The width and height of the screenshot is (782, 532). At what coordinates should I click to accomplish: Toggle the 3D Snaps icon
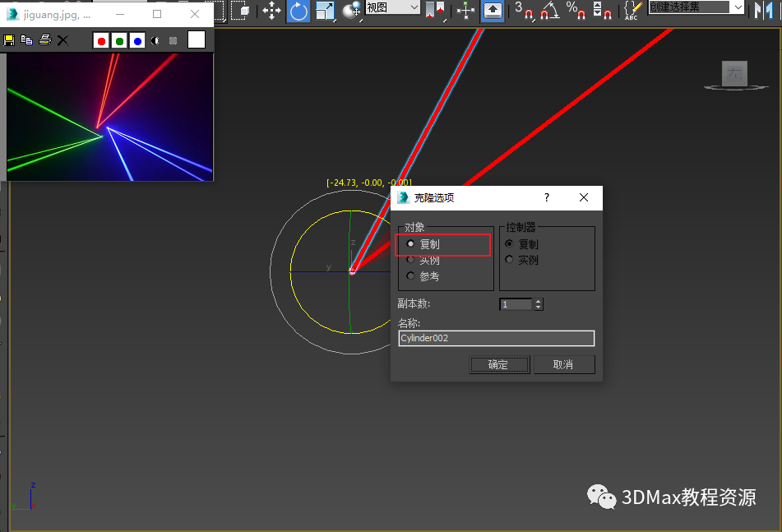[523, 11]
